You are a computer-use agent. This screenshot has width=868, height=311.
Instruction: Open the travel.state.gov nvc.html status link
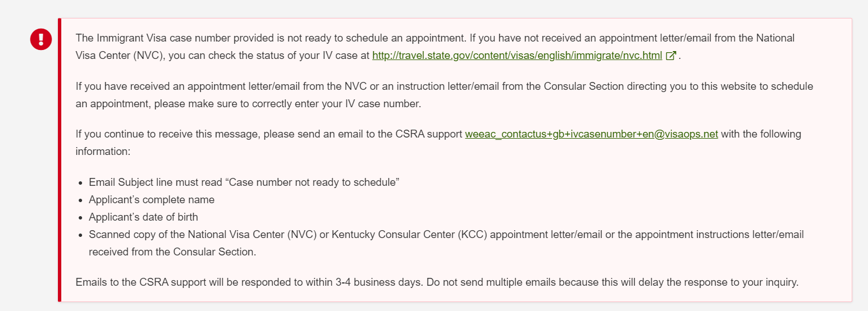point(517,56)
